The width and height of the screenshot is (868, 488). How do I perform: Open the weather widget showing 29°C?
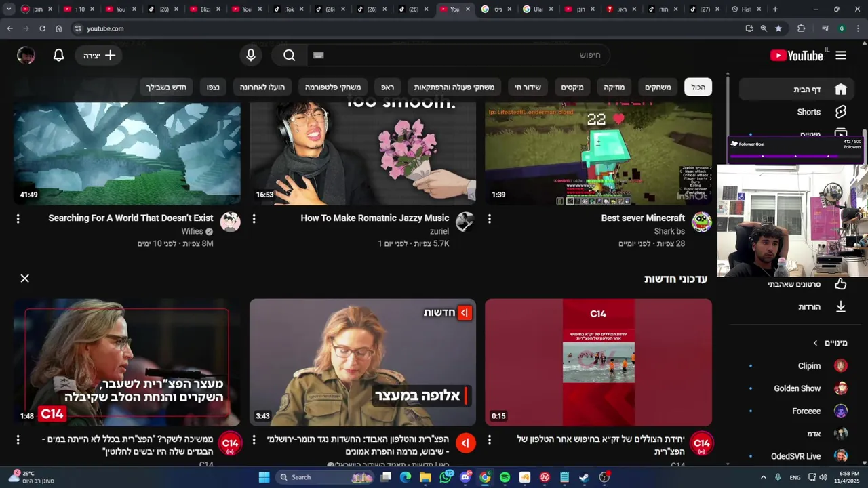(x=31, y=477)
